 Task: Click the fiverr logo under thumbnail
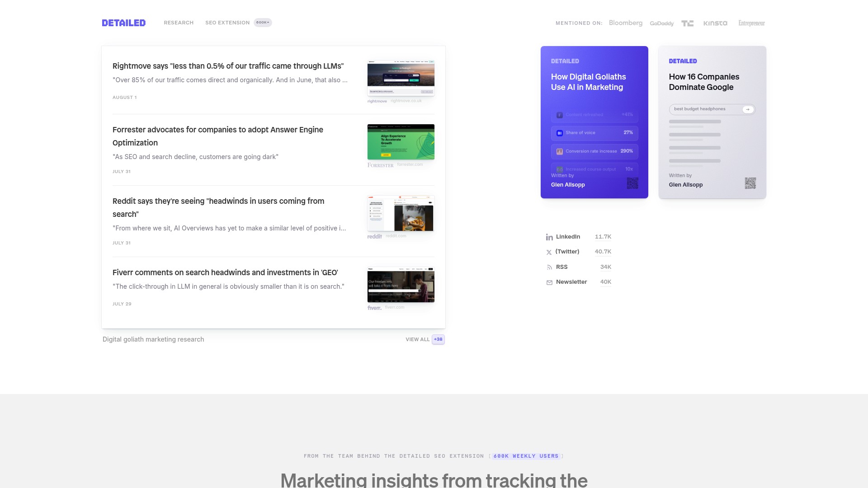374,308
